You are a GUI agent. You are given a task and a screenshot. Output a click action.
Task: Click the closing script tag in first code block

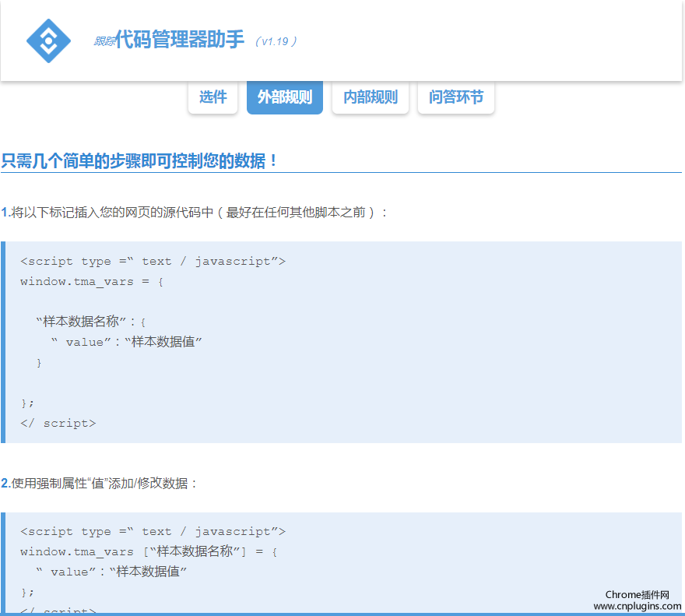pos(58,424)
